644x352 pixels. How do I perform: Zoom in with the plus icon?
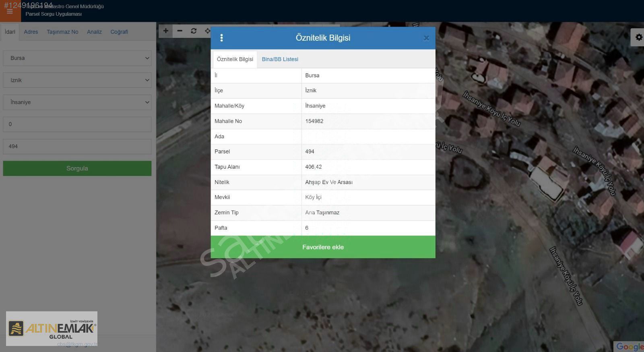pos(165,31)
